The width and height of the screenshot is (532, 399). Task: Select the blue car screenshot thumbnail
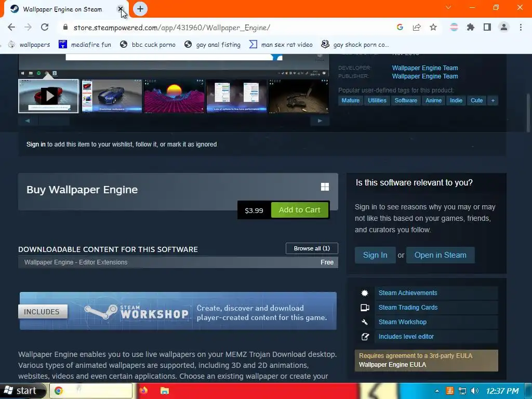112,96
